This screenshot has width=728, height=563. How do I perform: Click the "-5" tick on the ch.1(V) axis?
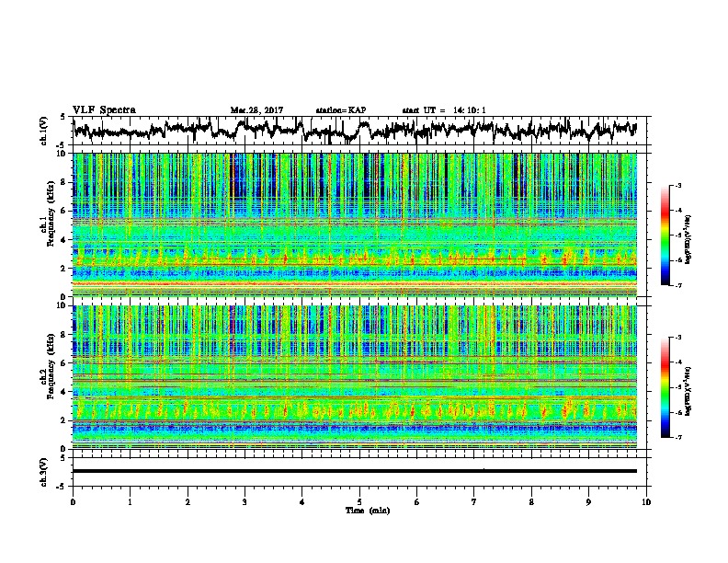[62, 145]
